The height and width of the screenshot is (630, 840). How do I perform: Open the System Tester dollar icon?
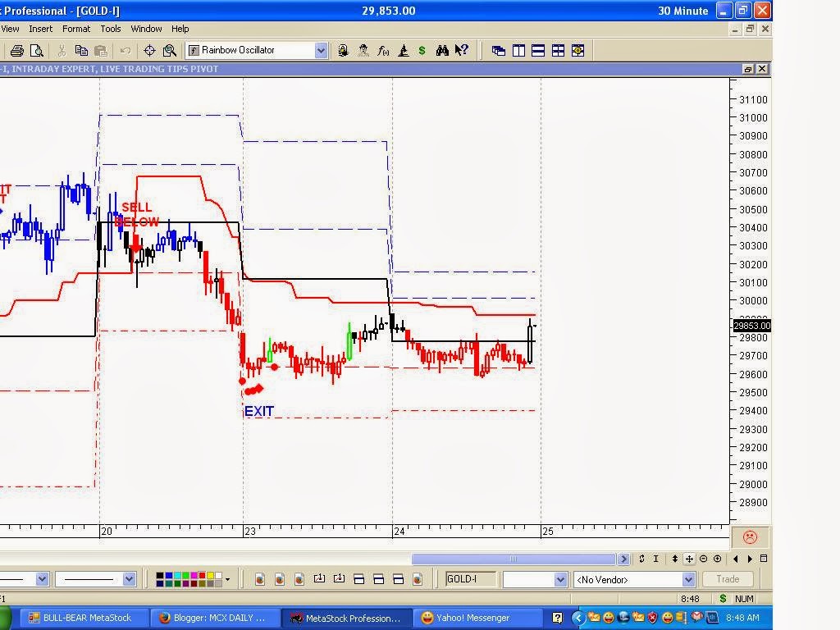pyautogui.click(x=422, y=50)
